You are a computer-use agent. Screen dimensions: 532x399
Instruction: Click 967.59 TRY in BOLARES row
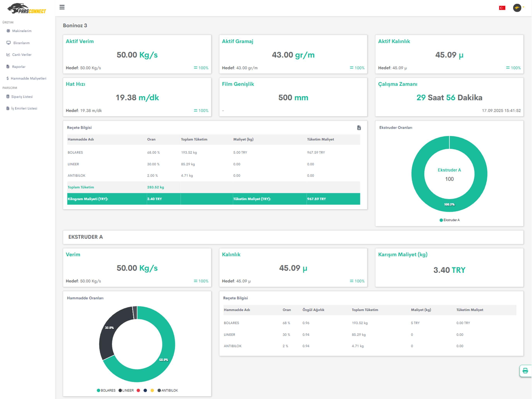click(316, 153)
